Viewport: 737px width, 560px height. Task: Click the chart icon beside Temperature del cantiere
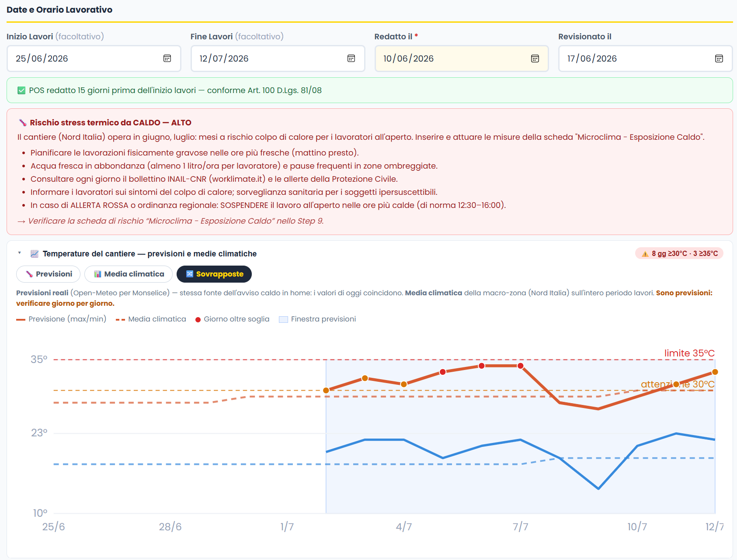35,254
